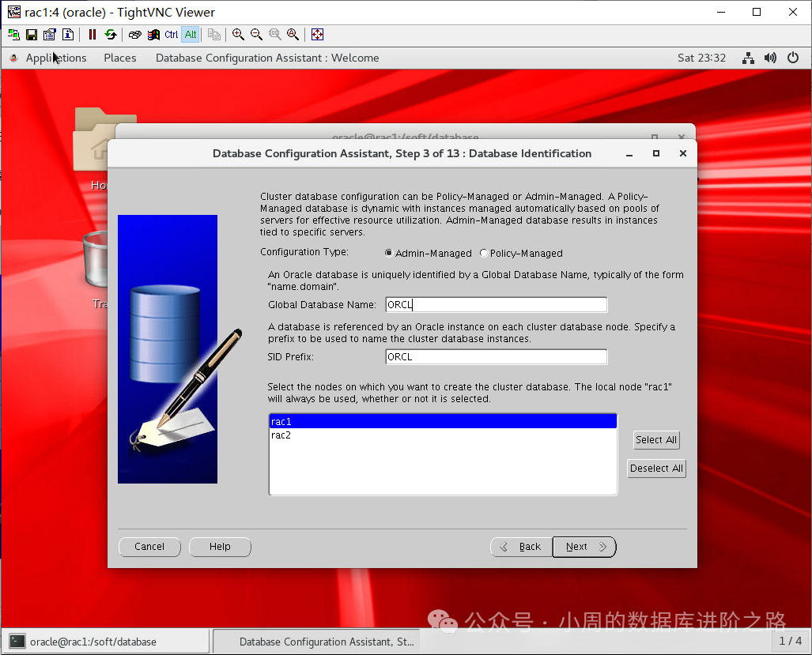Maximize the DBCA dialog window
Screen dimensions: 812x655
656,153
